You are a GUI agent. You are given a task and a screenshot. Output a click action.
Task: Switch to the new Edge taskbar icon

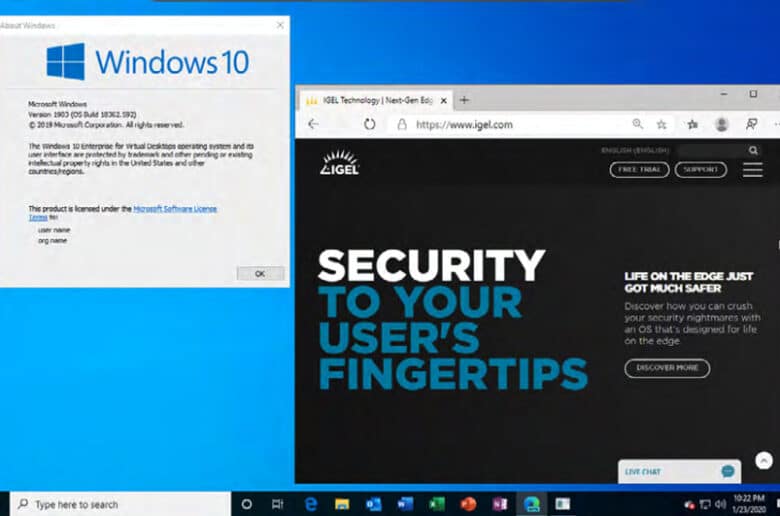pyautogui.click(x=531, y=504)
